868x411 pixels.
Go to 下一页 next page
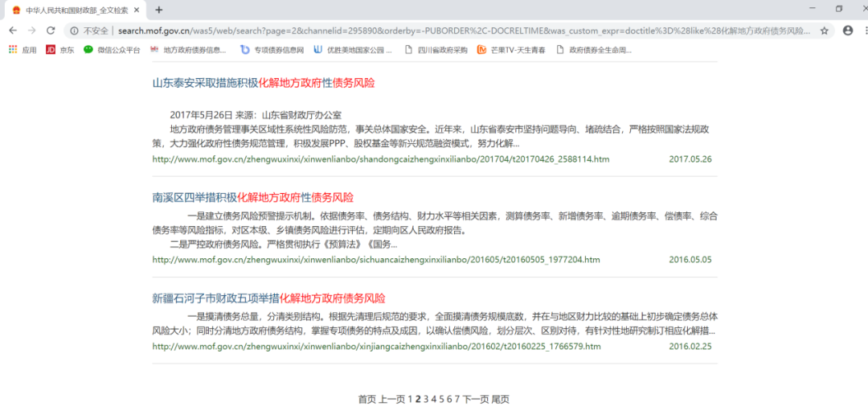point(476,399)
